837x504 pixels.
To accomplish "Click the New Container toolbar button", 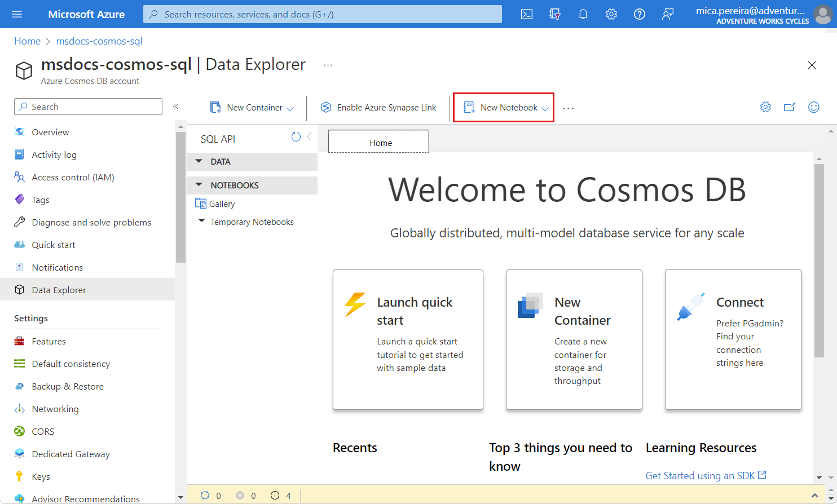I will tap(252, 107).
